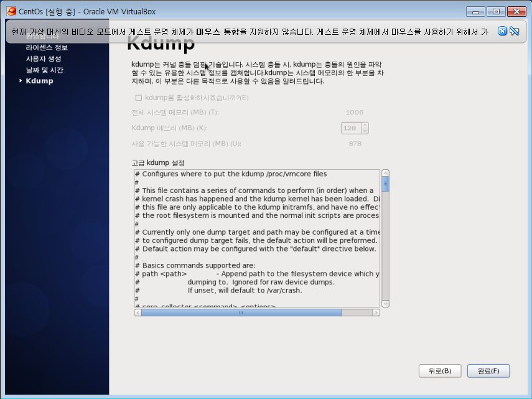This screenshot has width=532, height=399.
Task: Select 라이센스 정보 in sidebar
Action: pyautogui.click(x=47, y=47)
